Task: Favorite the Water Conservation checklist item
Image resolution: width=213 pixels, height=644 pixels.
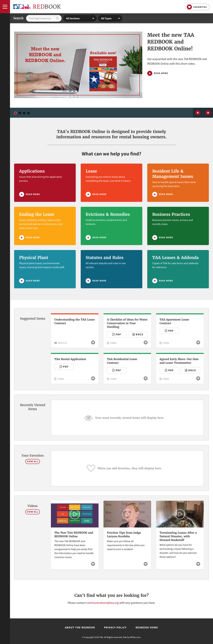Action: 145,342
